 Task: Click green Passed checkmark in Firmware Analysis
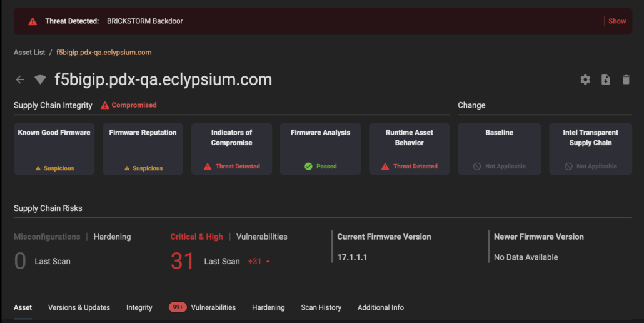click(308, 167)
